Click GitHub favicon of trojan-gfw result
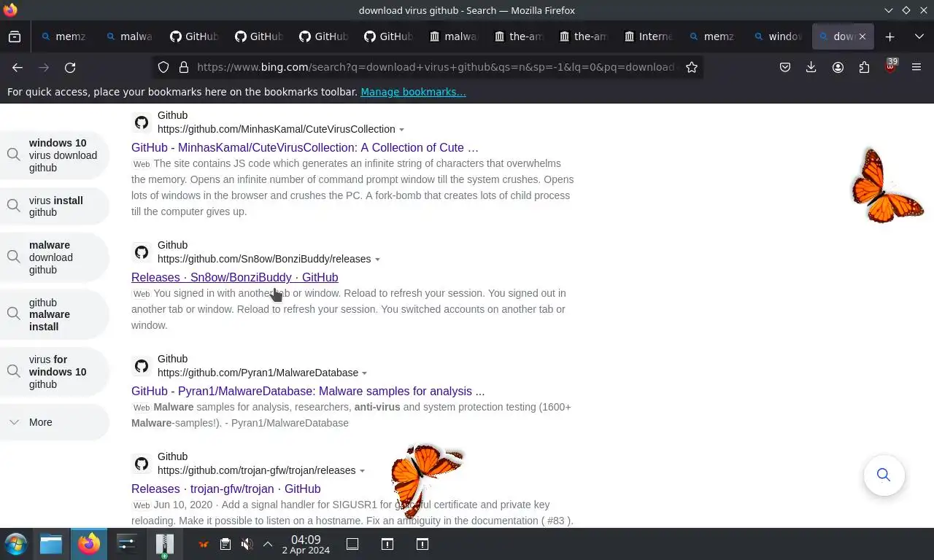The image size is (934, 560). pos(142,464)
